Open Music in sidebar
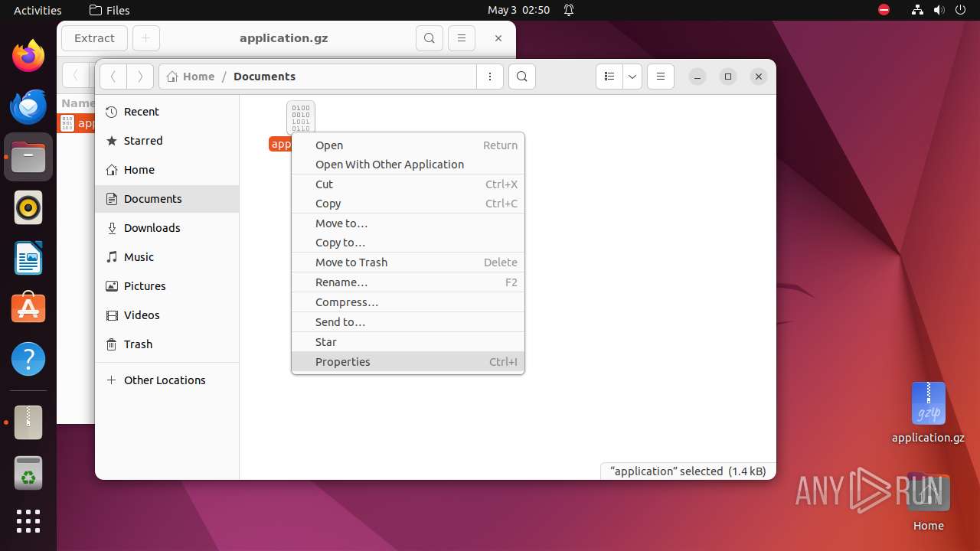This screenshot has height=551, width=980. (x=167, y=257)
